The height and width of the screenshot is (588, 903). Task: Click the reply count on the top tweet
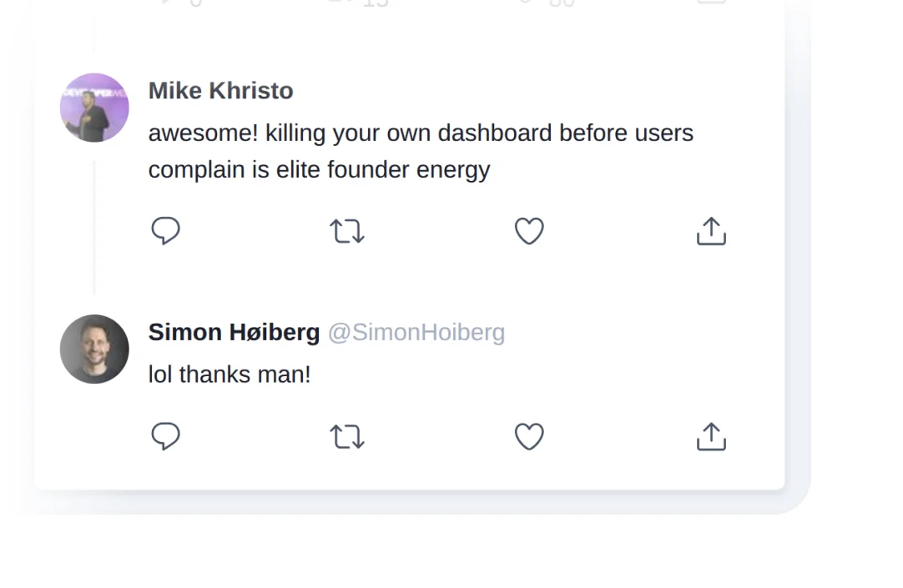click(179, 3)
